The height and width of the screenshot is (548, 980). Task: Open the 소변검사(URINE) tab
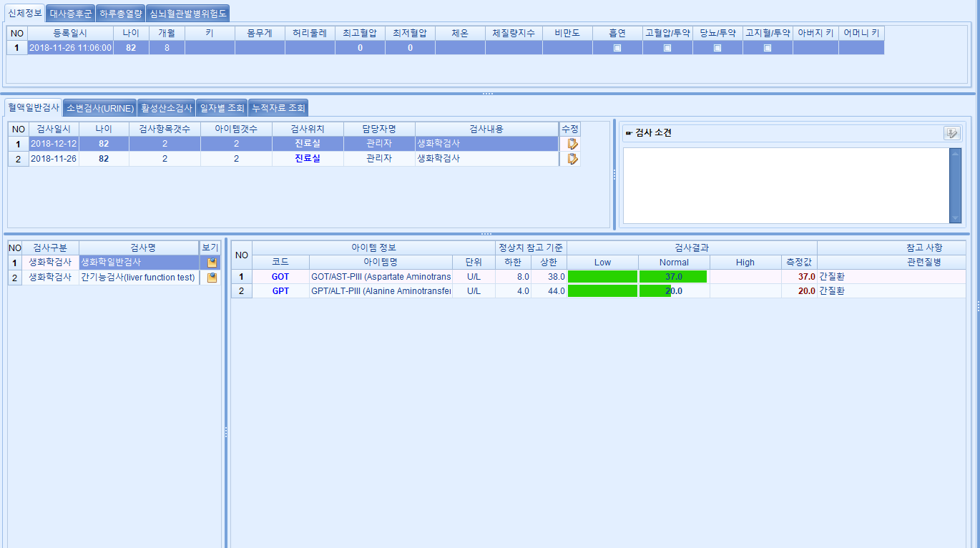coord(100,108)
